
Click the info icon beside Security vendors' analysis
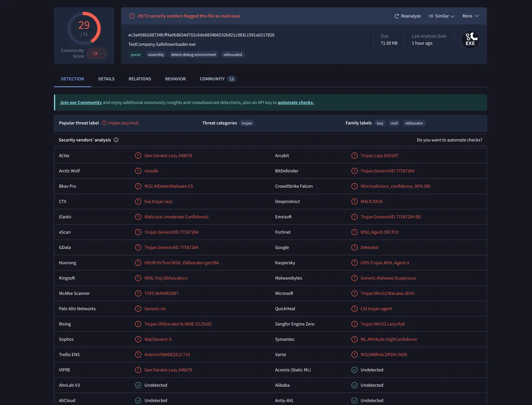click(x=116, y=140)
